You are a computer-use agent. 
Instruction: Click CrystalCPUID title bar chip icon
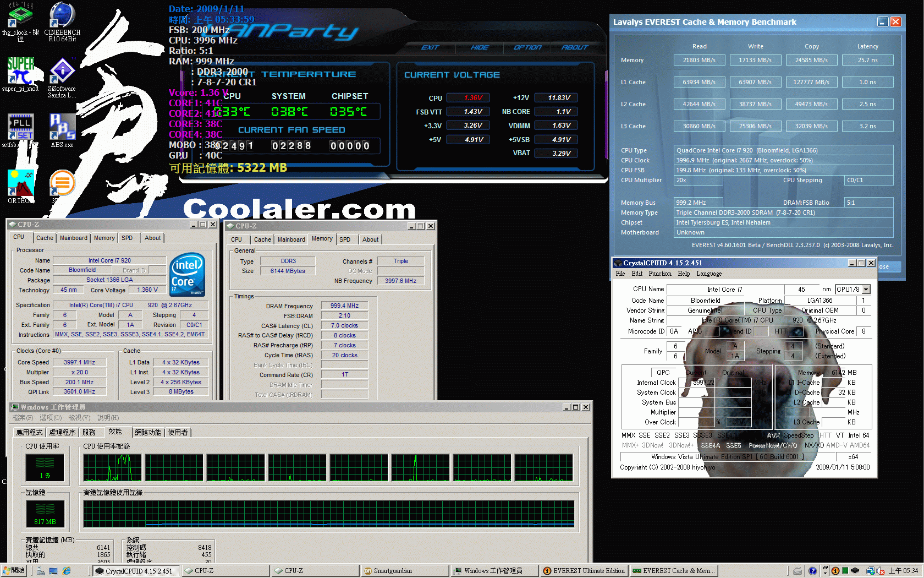point(618,263)
